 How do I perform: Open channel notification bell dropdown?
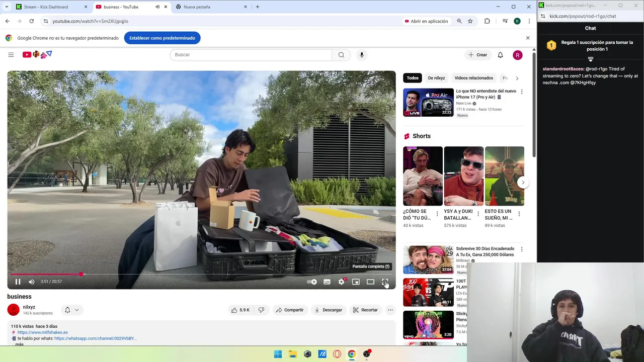72,310
